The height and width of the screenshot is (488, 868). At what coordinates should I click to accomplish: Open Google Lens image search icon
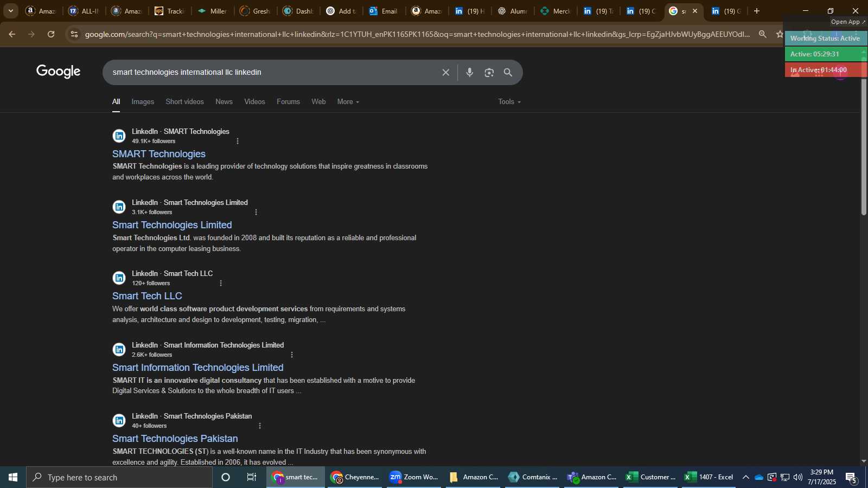click(489, 73)
